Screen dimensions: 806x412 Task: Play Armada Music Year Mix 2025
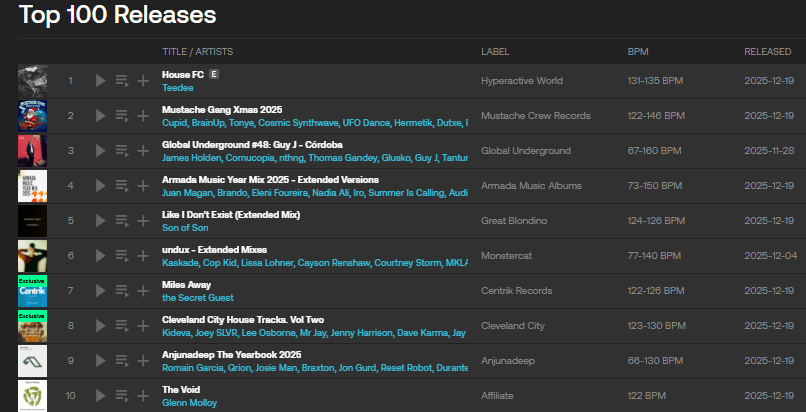click(x=100, y=186)
